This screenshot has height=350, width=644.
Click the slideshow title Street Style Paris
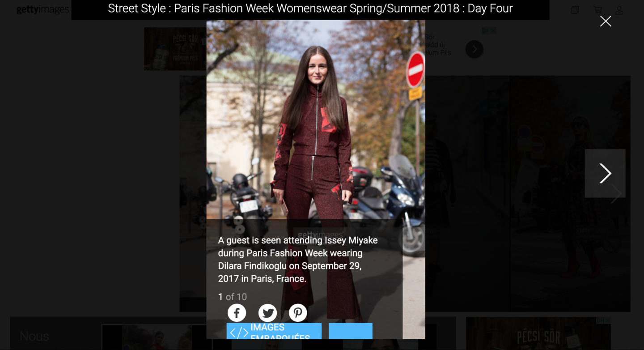(x=310, y=9)
